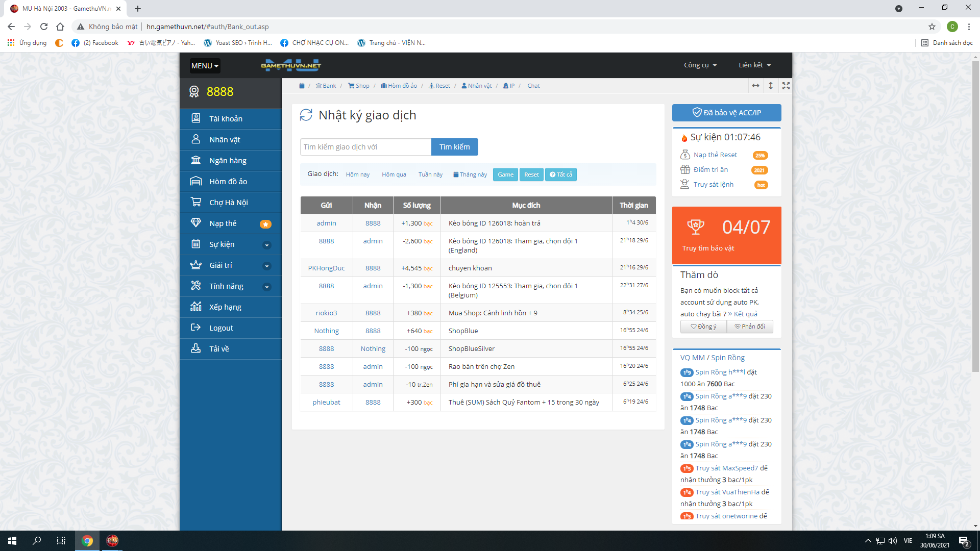Open the Công cụ dropdown
Screen dimensions: 980x551
(x=700, y=65)
